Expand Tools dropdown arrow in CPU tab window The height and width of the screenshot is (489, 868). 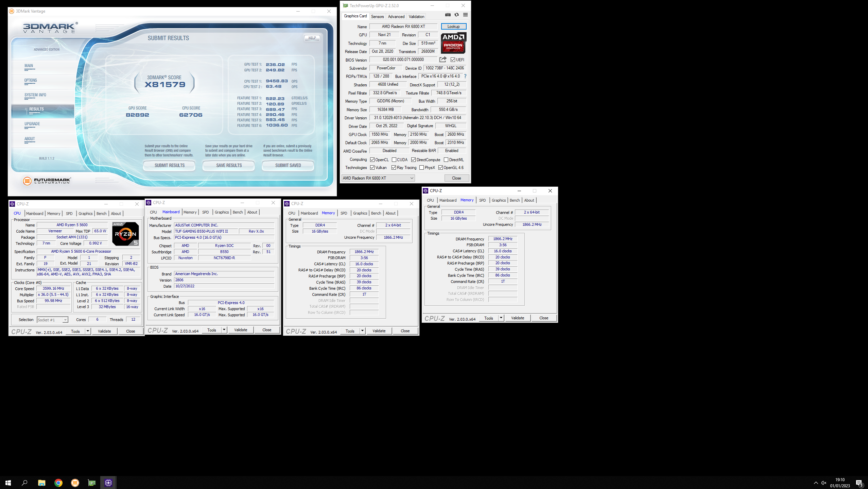88,331
